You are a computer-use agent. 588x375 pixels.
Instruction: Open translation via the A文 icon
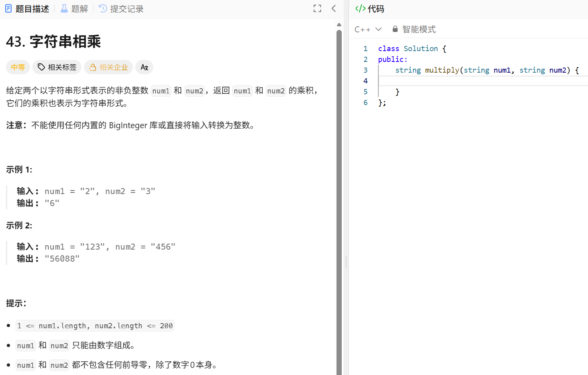144,67
